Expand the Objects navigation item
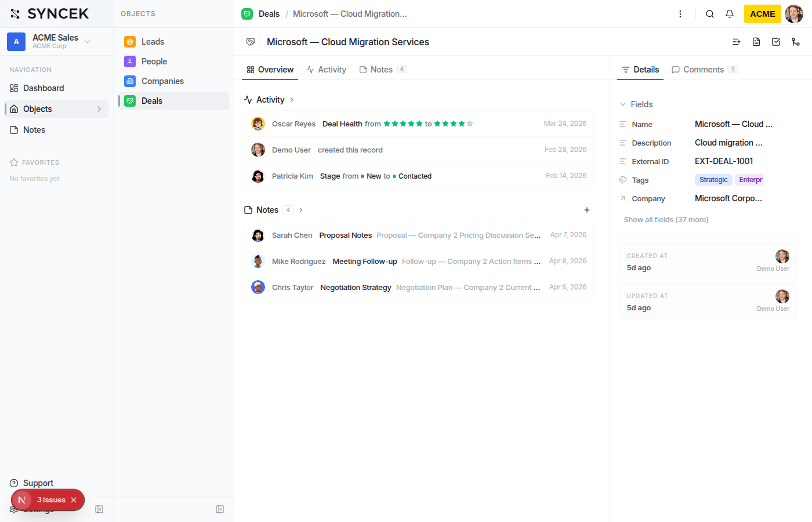 99,109
